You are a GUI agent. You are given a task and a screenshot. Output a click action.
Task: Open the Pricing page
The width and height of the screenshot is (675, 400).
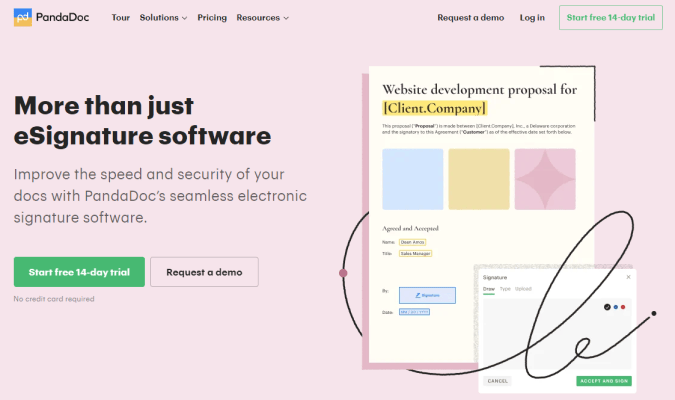click(212, 18)
